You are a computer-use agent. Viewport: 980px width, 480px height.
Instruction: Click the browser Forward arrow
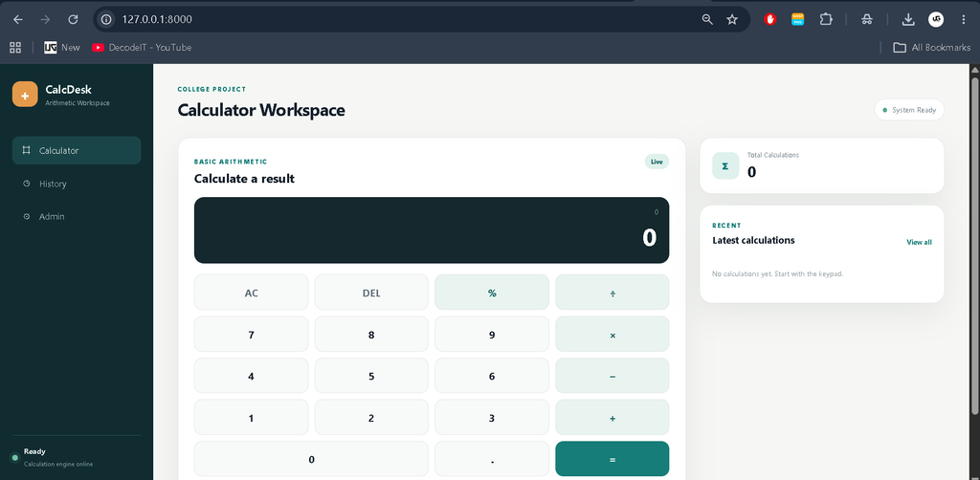point(45,19)
